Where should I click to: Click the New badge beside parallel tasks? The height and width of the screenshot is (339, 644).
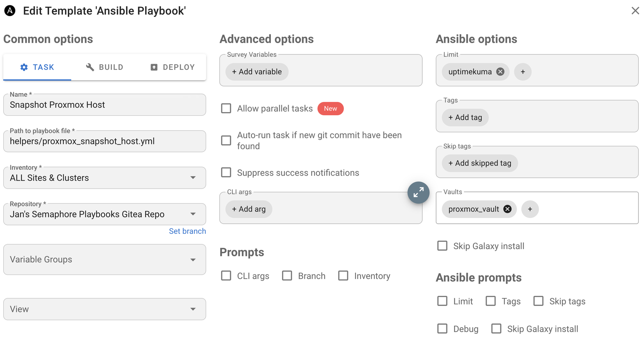point(330,108)
